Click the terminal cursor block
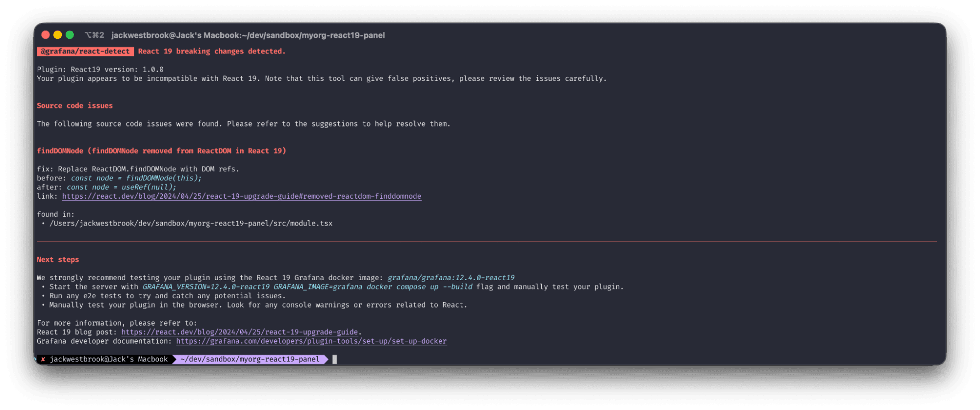 335,359
